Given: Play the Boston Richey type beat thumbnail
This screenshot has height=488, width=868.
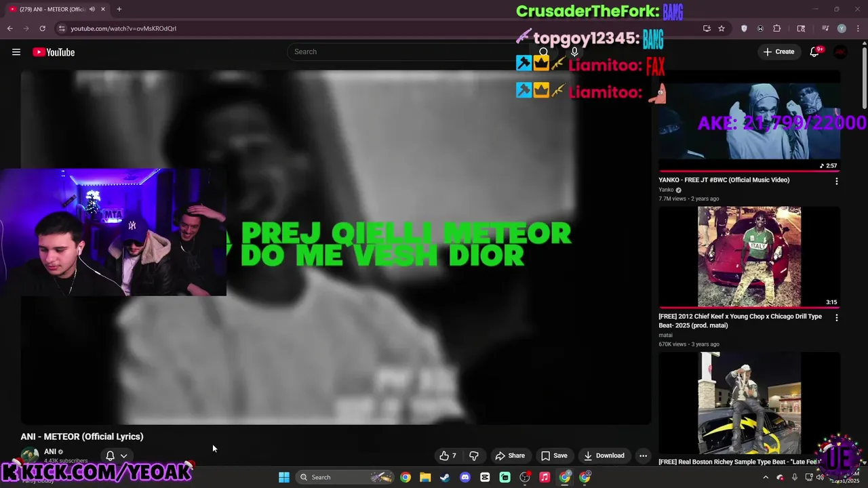Looking at the screenshot, I should pyautogui.click(x=749, y=403).
